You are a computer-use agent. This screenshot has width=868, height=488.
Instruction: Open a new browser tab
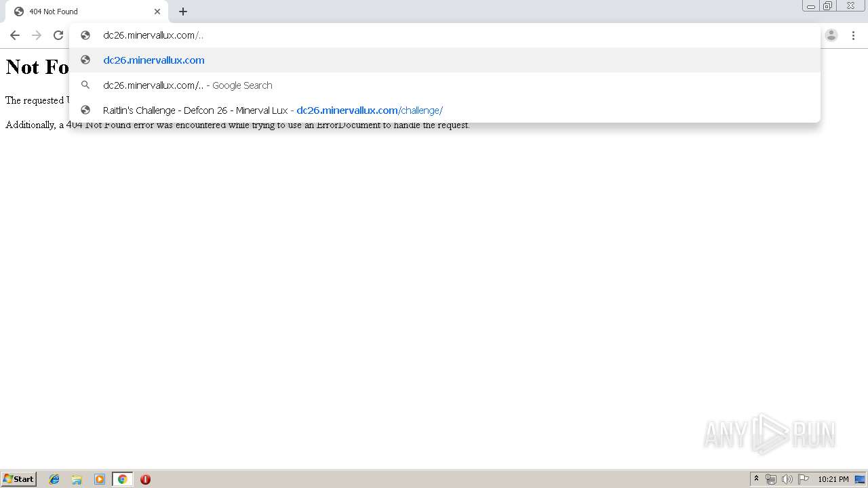point(183,12)
